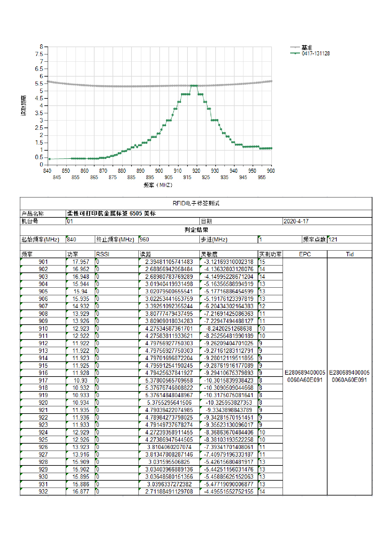392x555 pixels.
Task: Click sensitivity value -6.20434302164383
Action: pyautogui.click(x=229, y=306)
